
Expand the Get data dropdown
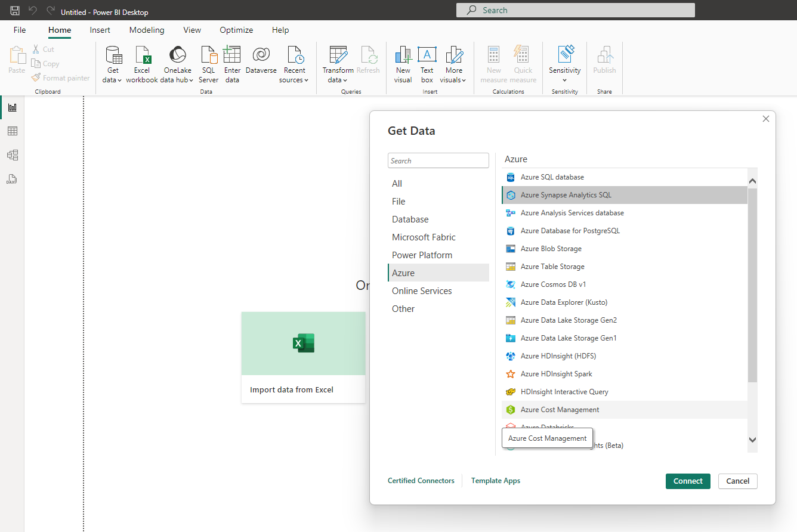pyautogui.click(x=112, y=80)
